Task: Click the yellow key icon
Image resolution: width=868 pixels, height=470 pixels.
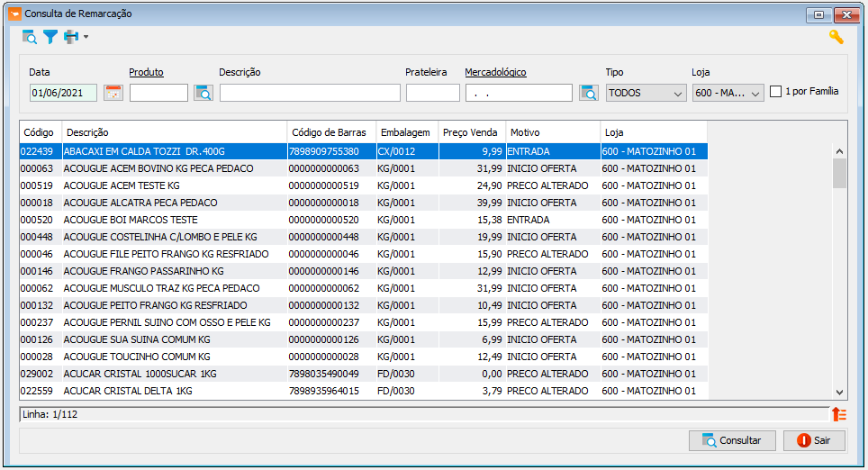Action: click(x=836, y=37)
